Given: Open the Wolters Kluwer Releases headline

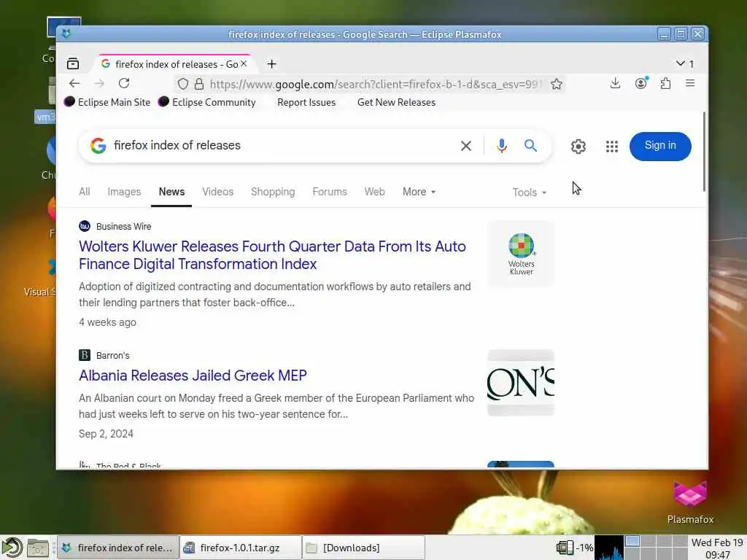Looking at the screenshot, I should (x=272, y=255).
